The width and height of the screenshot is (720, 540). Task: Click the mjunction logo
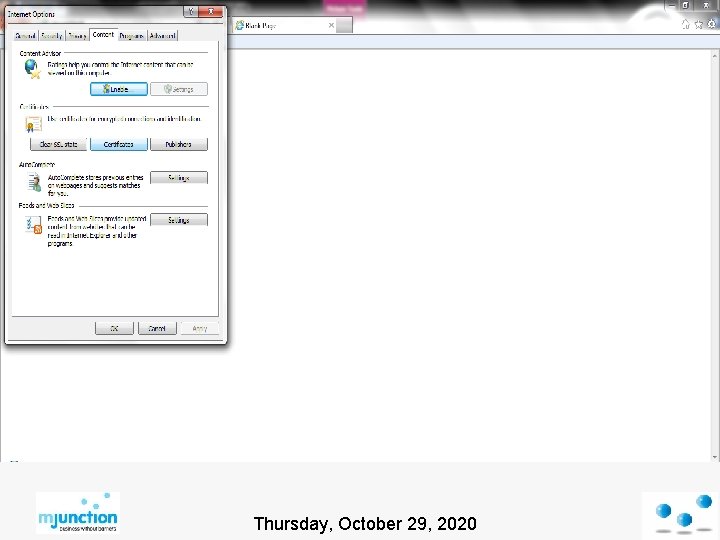point(78,513)
